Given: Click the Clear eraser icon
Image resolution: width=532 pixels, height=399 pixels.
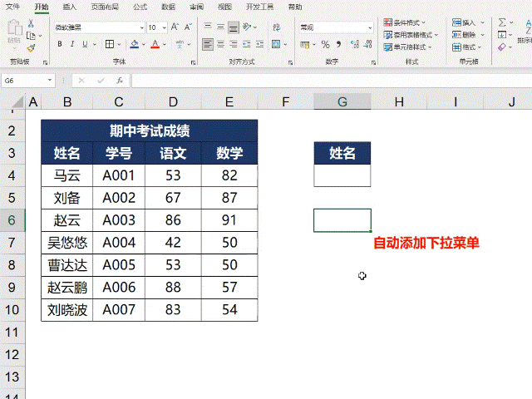Looking at the screenshot, I should (x=502, y=47).
